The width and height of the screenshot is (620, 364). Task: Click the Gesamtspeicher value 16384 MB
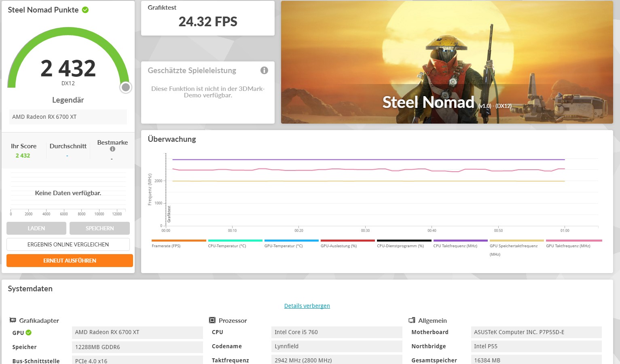click(x=536, y=360)
